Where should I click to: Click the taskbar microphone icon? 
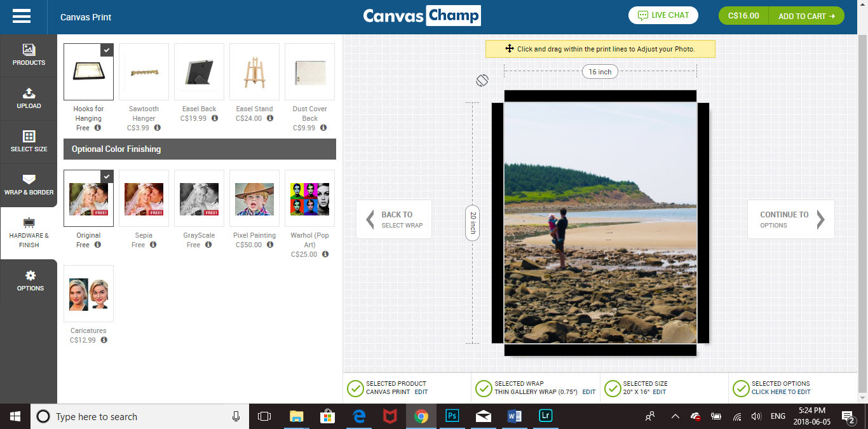(x=236, y=416)
